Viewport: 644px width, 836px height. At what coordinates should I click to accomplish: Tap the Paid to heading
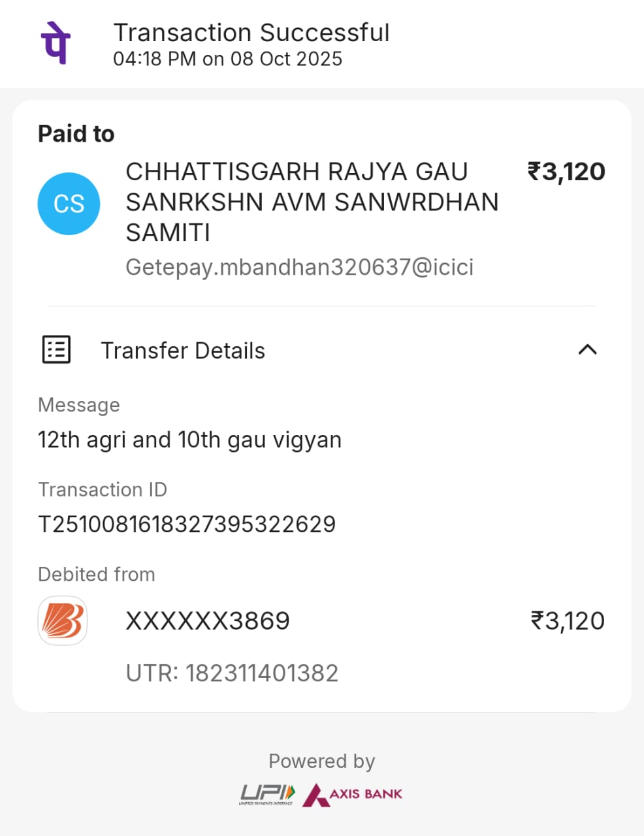[76, 134]
